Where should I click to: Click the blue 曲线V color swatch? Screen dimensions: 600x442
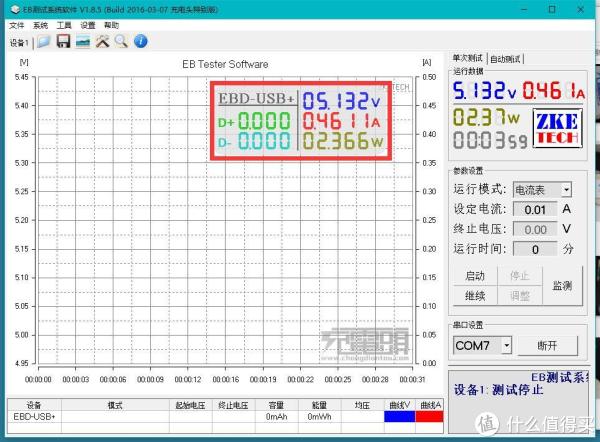coord(399,417)
